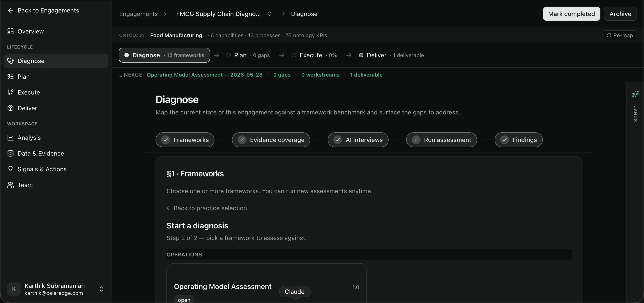644x303 pixels.
Task: Click the K user avatar
Action: point(14,289)
